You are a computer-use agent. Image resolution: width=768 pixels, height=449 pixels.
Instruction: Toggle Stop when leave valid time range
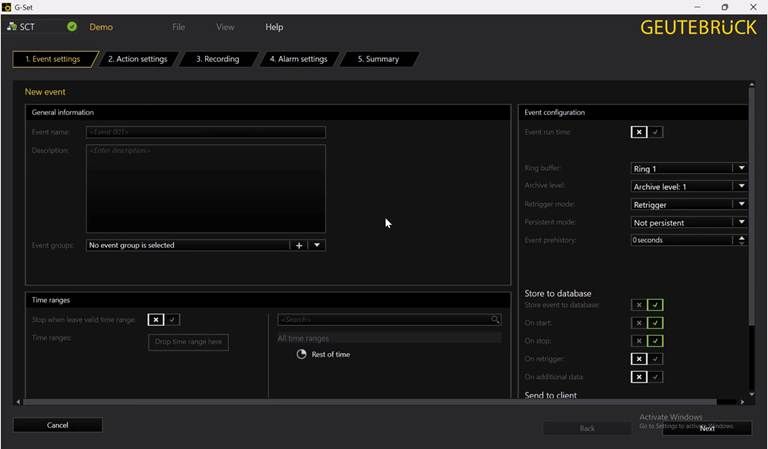164,320
